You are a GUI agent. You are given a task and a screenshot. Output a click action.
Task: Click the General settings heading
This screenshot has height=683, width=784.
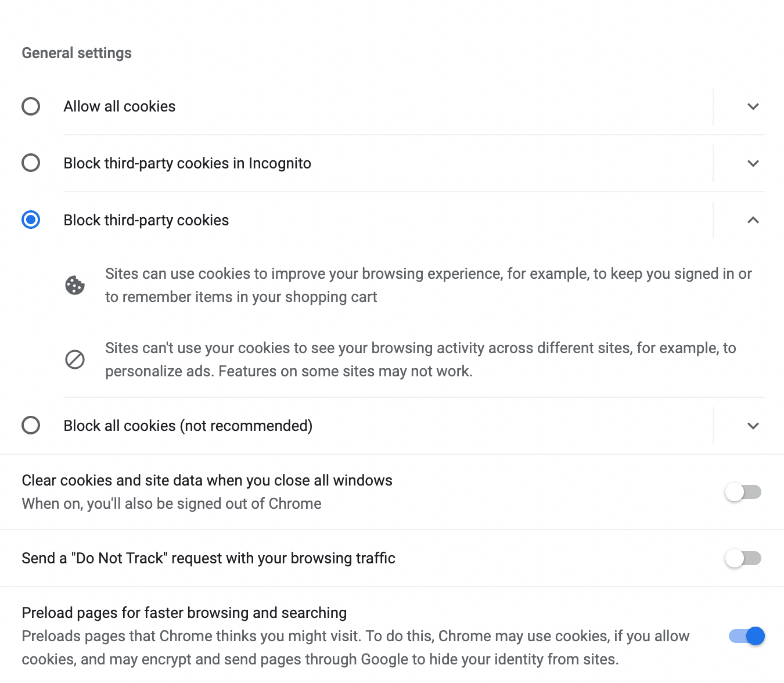[77, 52]
